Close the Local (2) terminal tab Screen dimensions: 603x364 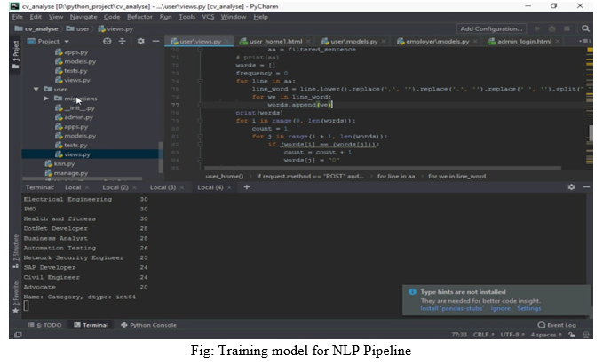click(134, 187)
